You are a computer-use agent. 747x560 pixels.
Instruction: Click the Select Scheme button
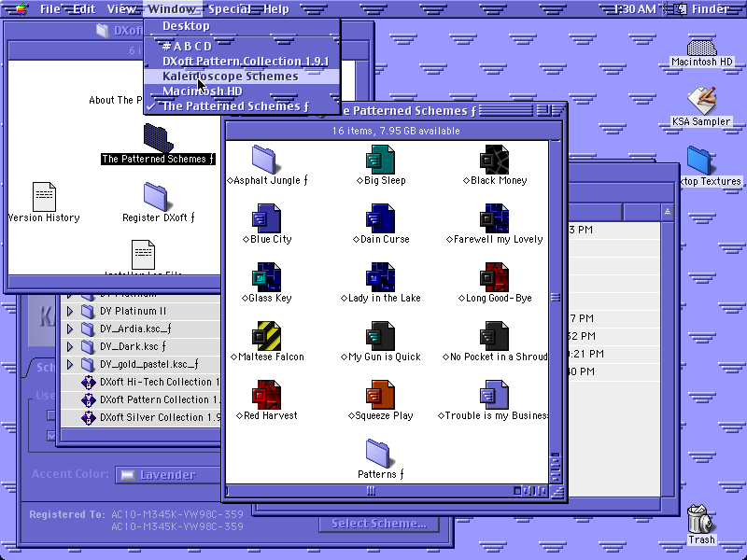pyautogui.click(x=379, y=524)
